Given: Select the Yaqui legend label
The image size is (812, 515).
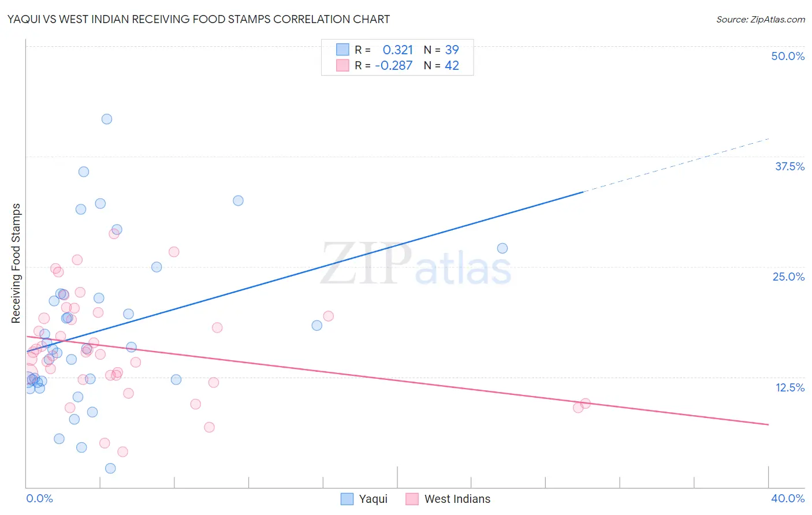Looking at the screenshot, I should (373, 499).
